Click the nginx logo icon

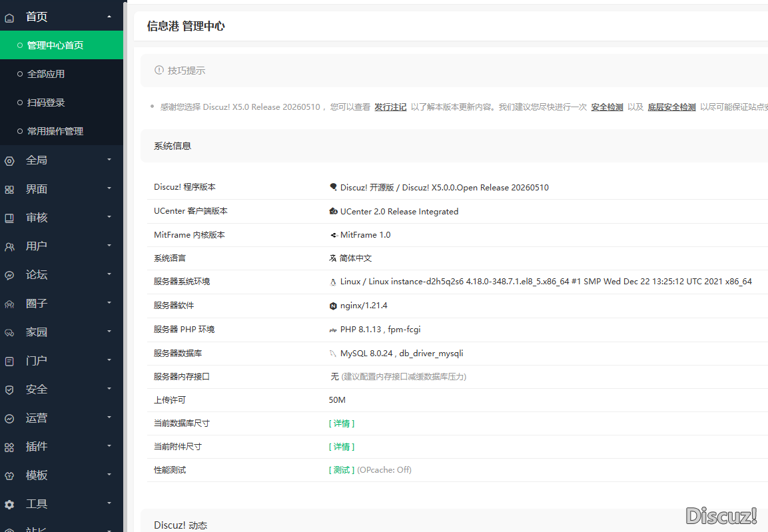click(333, 306)
